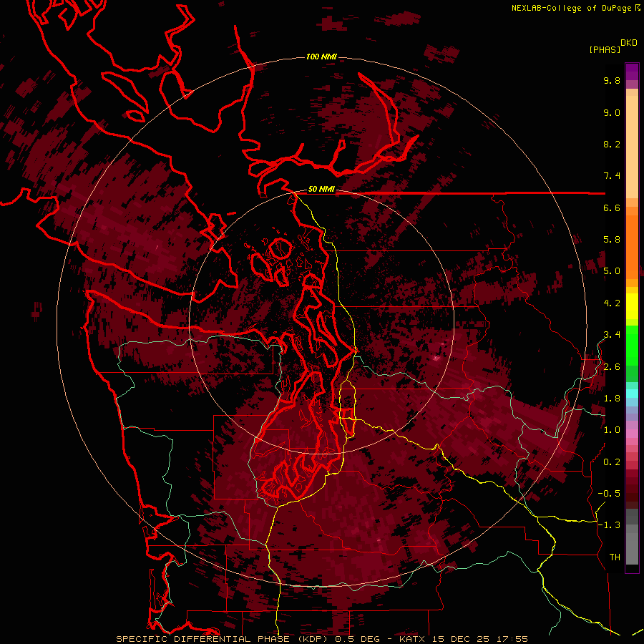The width and height of the screenshot is (644, 644).
Task: Click the cyan band on color bar
Action: pyautogui.click(x=632, y=393)
